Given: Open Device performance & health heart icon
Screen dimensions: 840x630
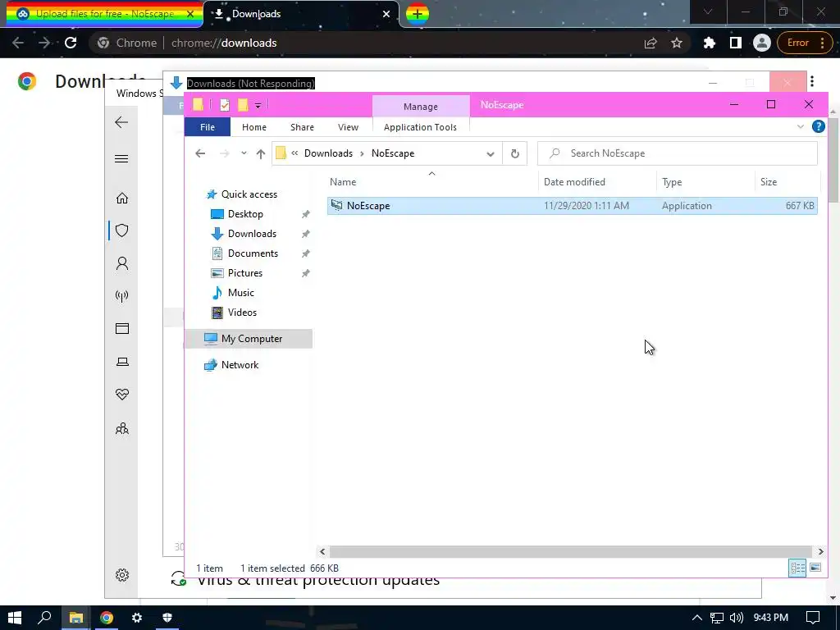Looking at the screenshot, I should (x=122, y=395).
